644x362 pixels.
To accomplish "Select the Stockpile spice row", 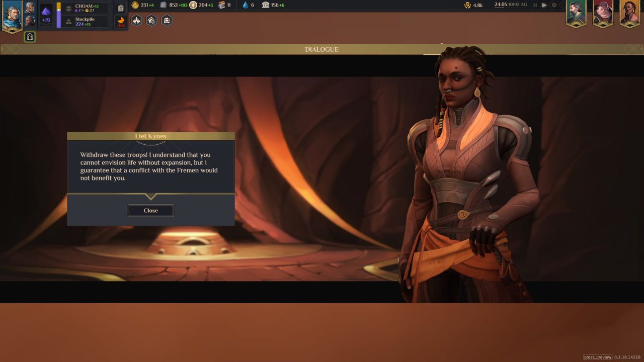I will pyautogui.click(x=86, y=22).
